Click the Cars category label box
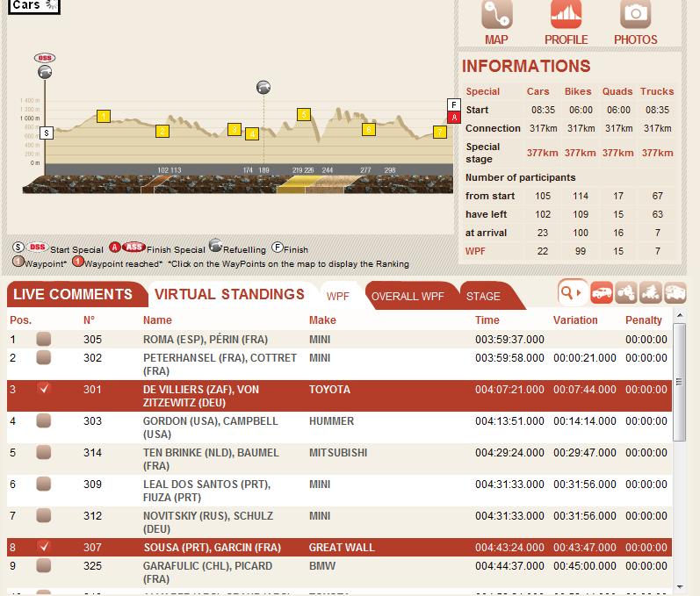Viewport: 700px width, 596px height. click(x=34, y=6)
